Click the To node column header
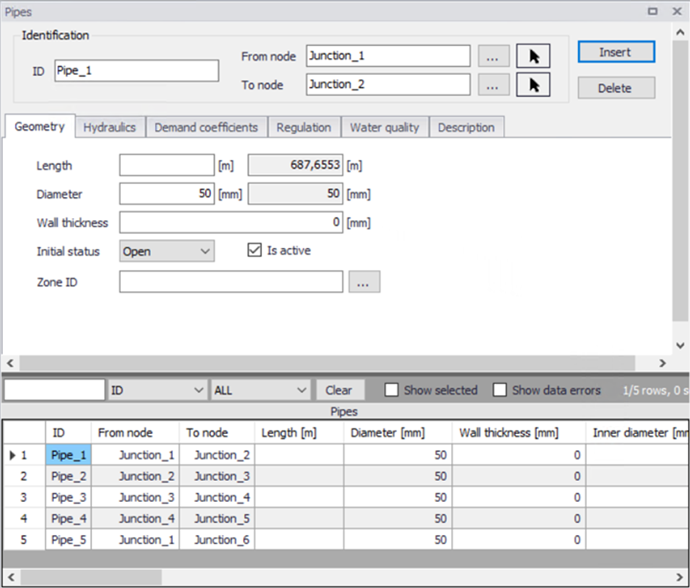Screen dimensions: 690x588 [217, 433]
